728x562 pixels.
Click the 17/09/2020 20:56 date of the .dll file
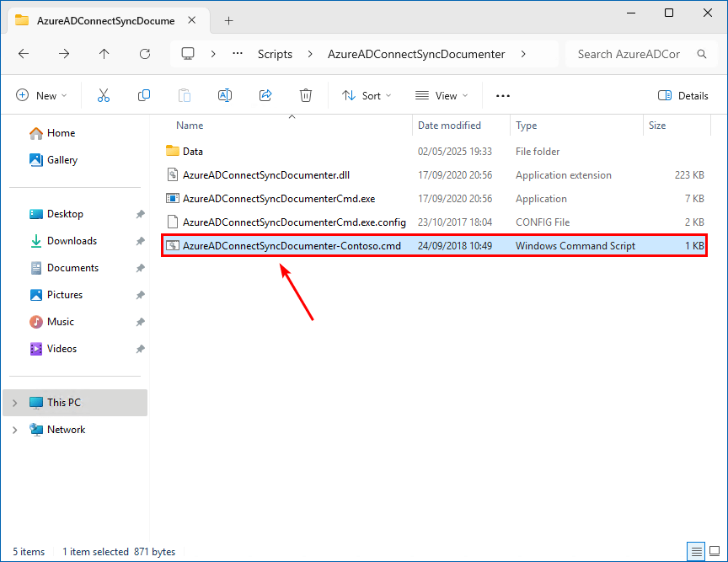coord(454,175)
